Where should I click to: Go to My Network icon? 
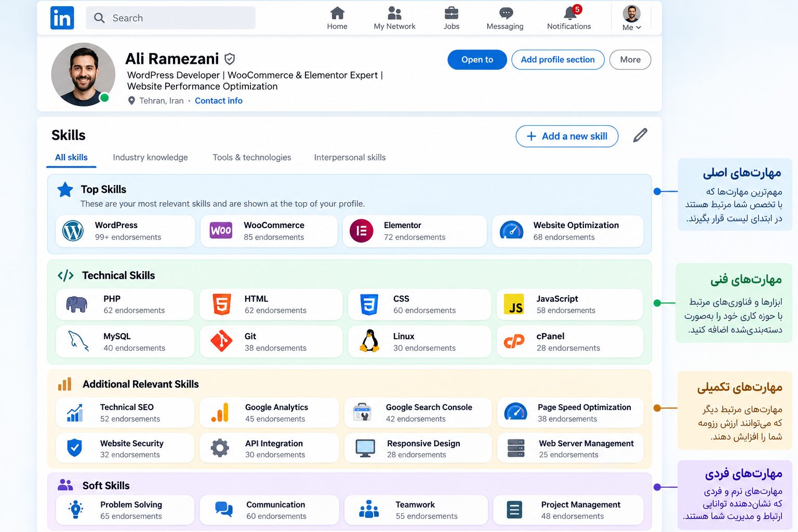point(395,13)
